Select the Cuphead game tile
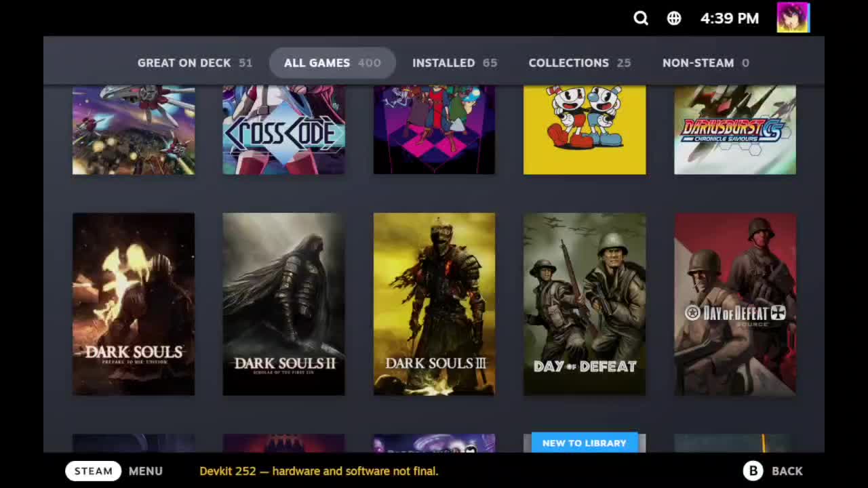This screenshot has width=868, height=488. point(585,129)
